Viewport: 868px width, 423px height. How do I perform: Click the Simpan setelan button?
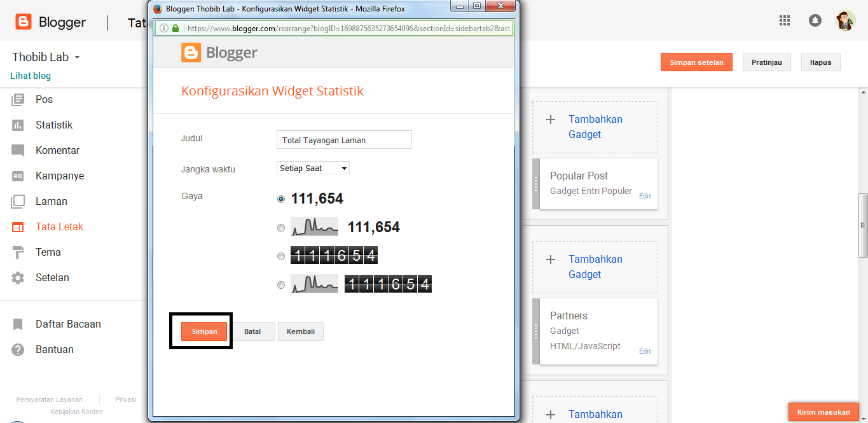(x=696, y=62)
